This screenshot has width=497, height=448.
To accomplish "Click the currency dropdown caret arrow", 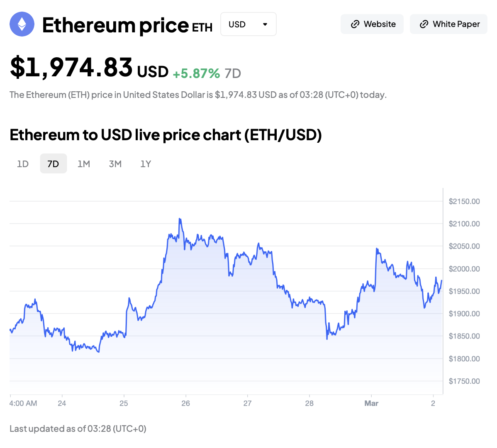I will click(265, 24).
